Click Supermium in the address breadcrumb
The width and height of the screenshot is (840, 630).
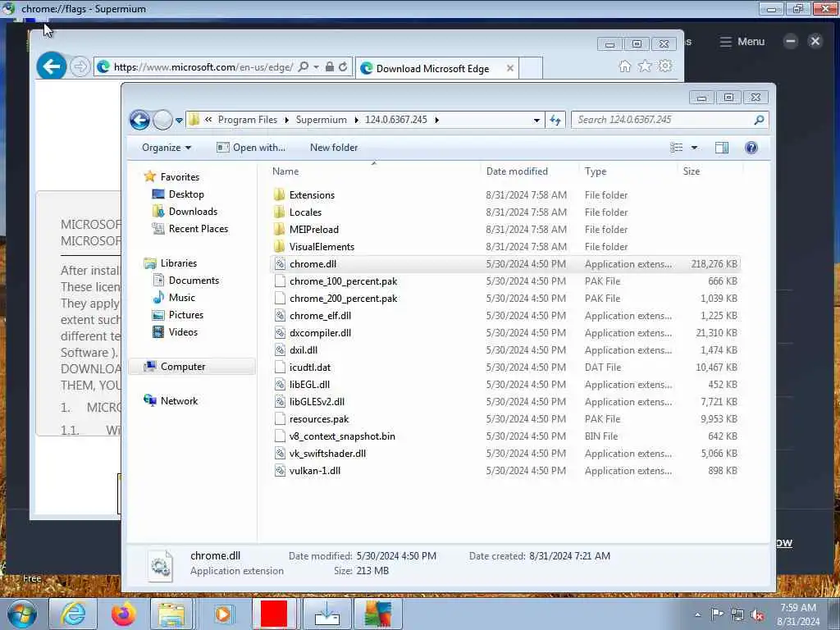(x=321, y=120)
